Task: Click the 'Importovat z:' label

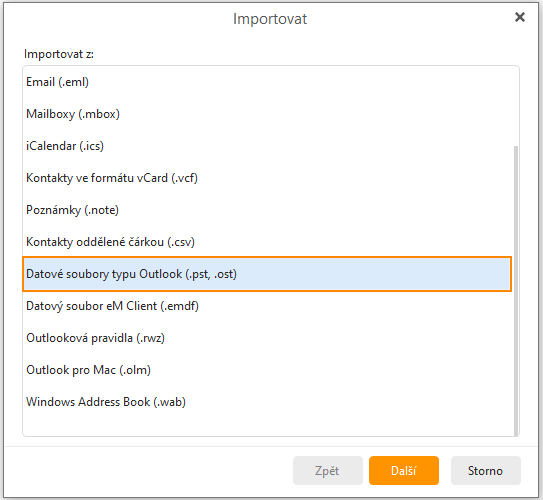Action: pyautogui.click(x=59, y=54)
